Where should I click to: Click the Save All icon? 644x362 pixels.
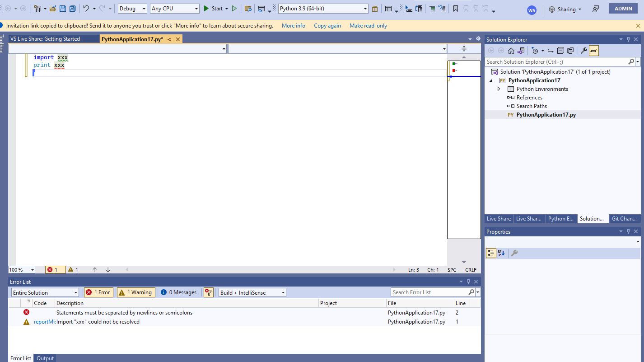(72, 9)
